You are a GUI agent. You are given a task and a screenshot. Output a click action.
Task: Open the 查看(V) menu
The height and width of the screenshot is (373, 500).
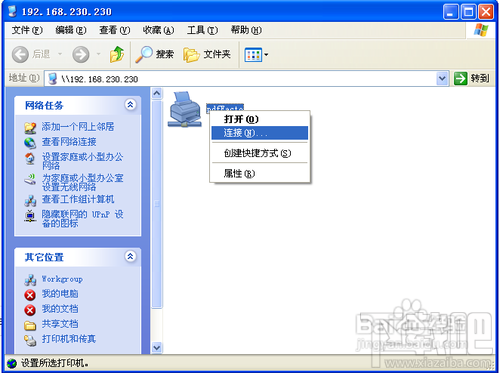point(114,30)
